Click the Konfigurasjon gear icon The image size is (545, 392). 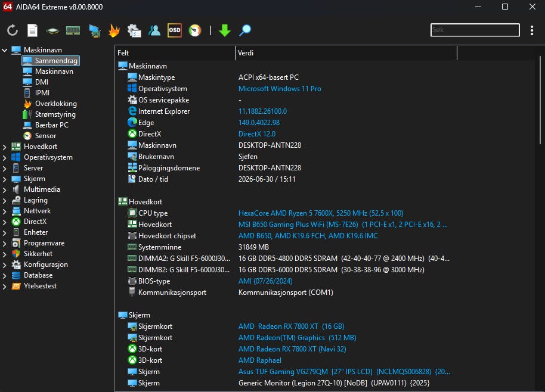[16, 265]
